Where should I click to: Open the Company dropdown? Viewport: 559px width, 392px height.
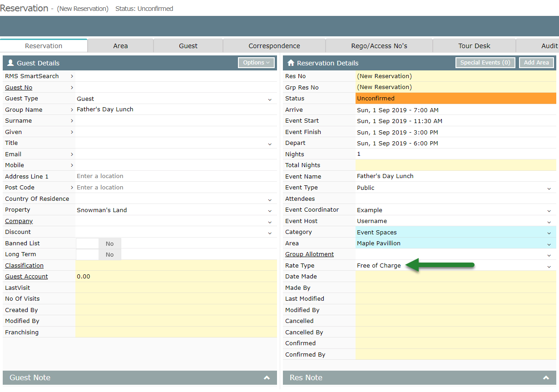[x=270, y=222]
